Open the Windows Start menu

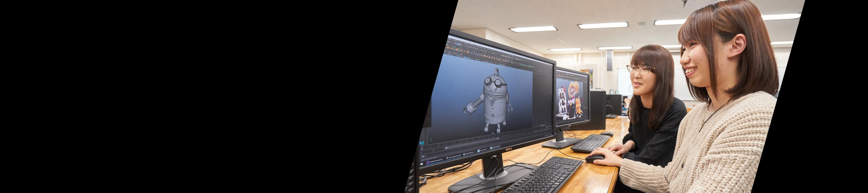tap(422, 164)
